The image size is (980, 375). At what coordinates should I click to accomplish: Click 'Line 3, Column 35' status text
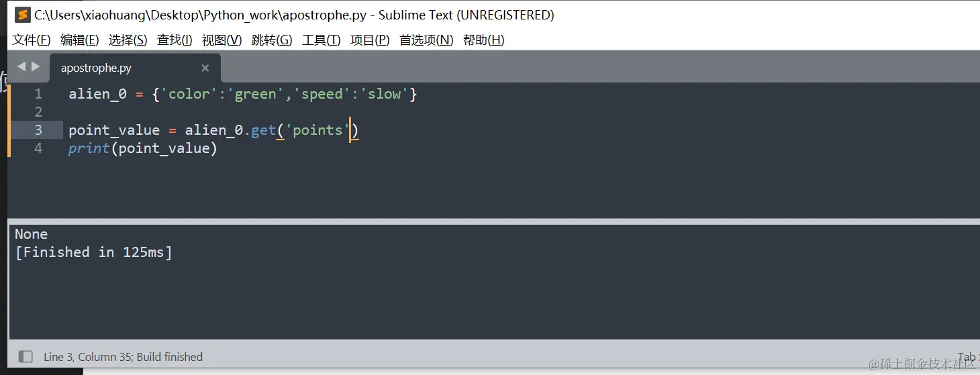coord(87,357)
